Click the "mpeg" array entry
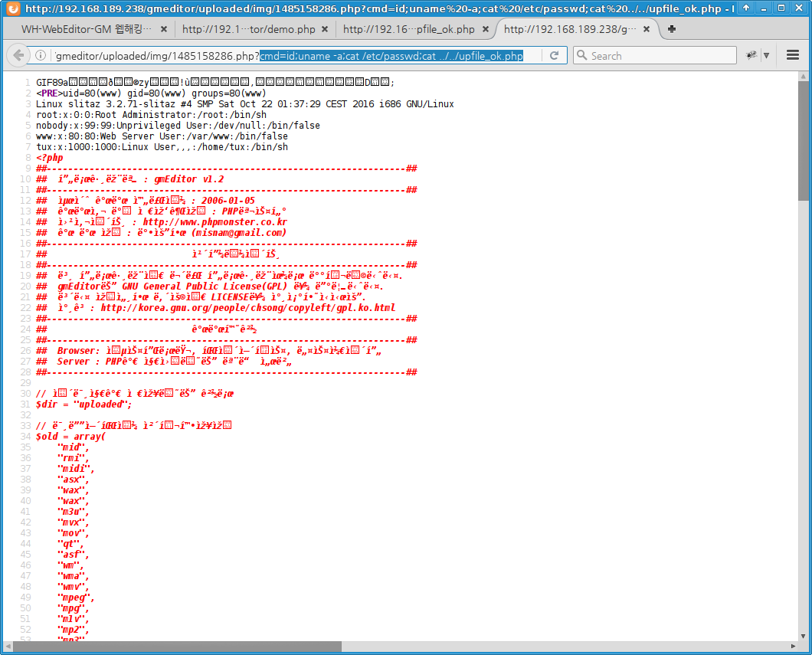The width and height of the screenshot is (812, 655). 76,597
